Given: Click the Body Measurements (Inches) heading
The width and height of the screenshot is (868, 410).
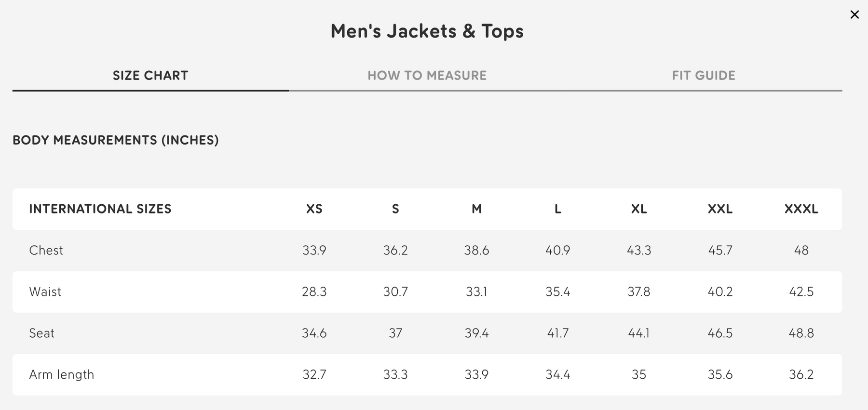Looking at the screenshot, I should [116, 140].
